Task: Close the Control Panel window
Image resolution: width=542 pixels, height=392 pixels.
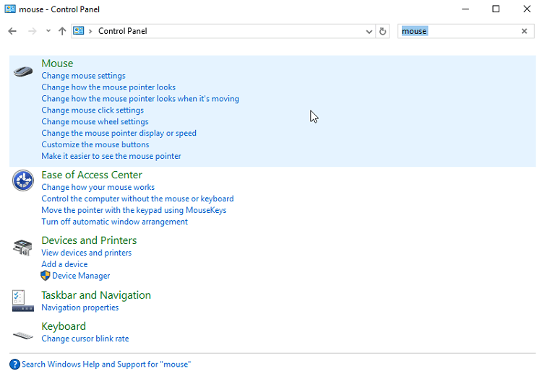Action: [526, 9]
